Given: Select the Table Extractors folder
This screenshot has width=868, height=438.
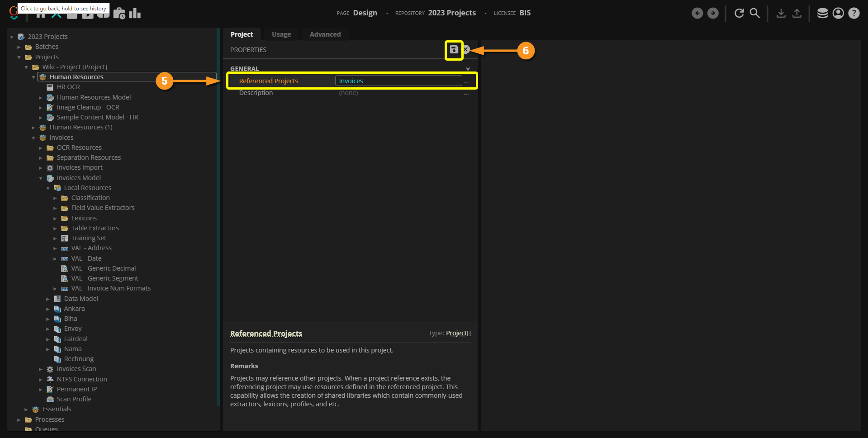Looking at the screenshot, I should coord(95,228).
